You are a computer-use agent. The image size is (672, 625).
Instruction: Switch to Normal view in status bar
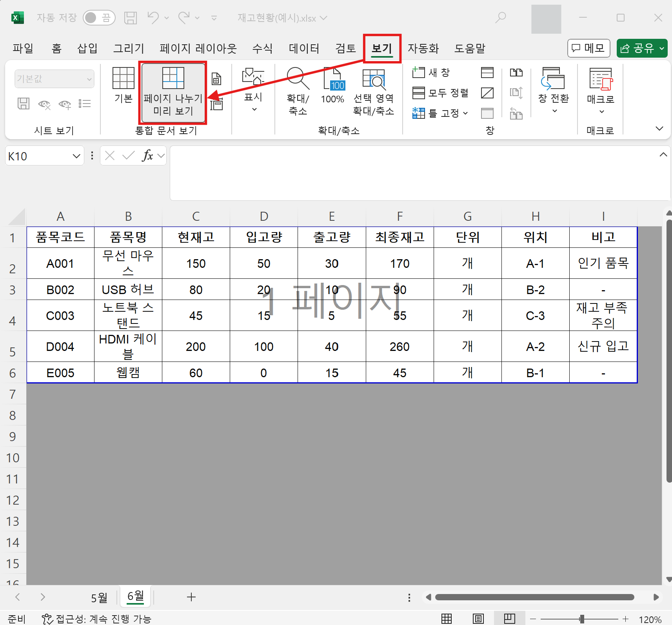coord(447,619)
